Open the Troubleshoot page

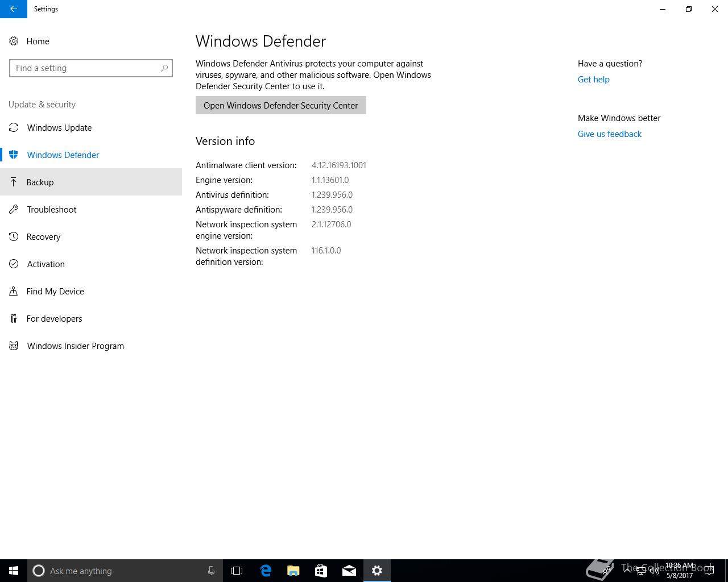91,209
